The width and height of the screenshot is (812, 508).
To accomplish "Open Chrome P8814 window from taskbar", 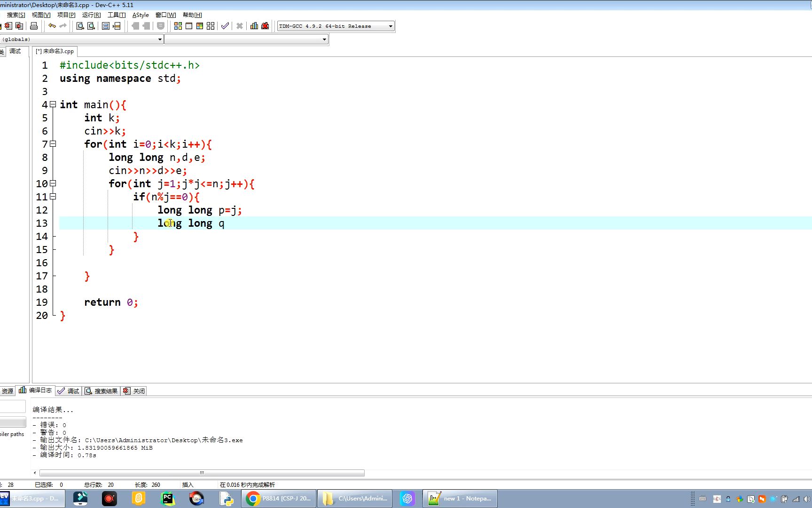I will (x=279, y=499).
